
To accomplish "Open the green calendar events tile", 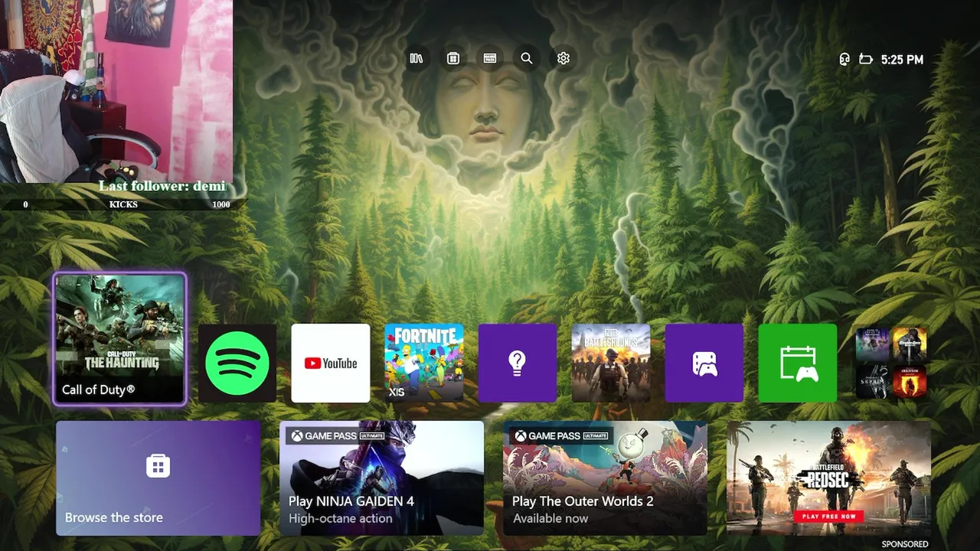I will 798,363.
